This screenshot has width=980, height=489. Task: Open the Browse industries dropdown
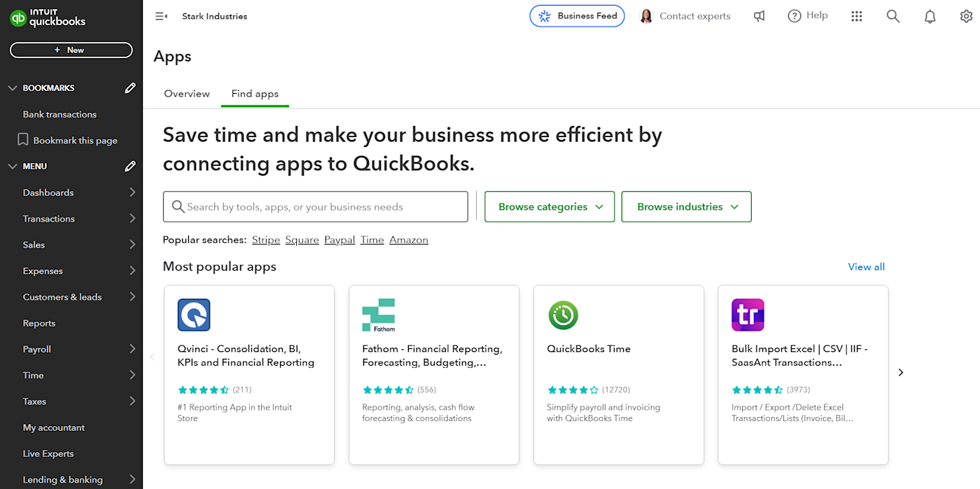point(687,207)
